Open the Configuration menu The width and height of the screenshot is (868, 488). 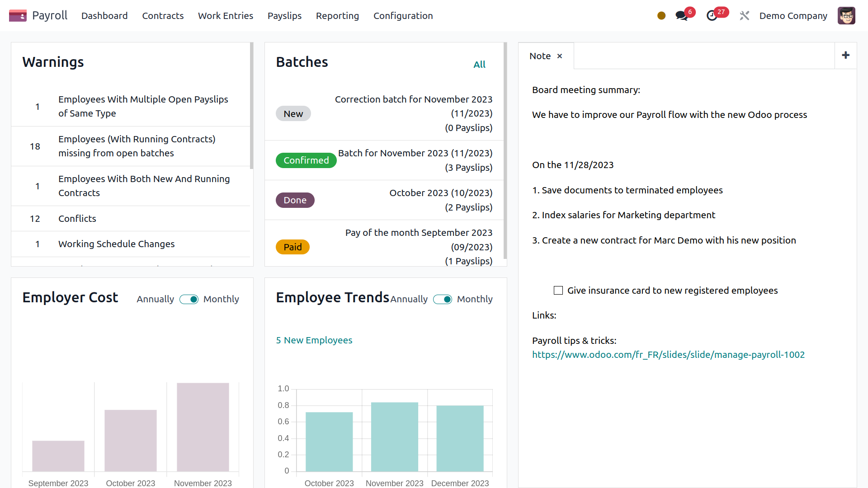(x=403, y=16)
